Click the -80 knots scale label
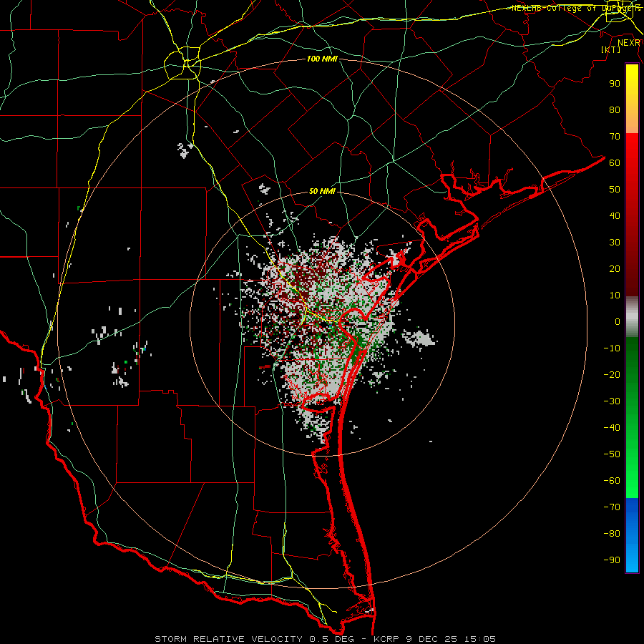The image size is (644, 644). [x=612, y=534]
